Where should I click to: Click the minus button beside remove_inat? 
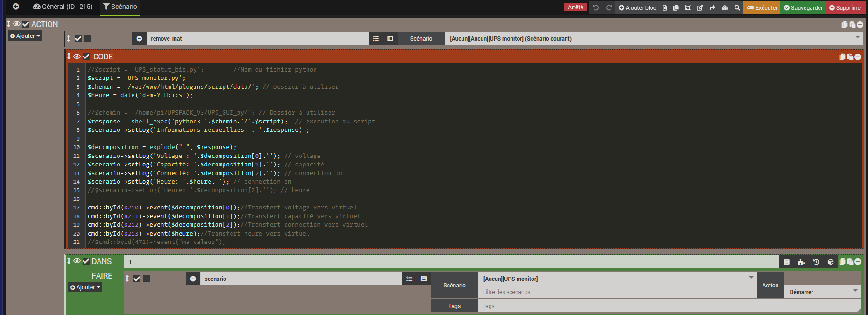(139, 39)
